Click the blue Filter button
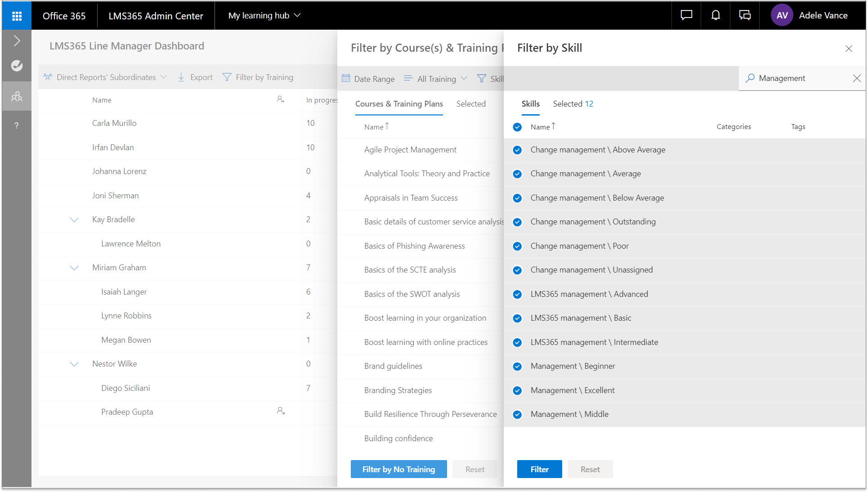The height and width of the screenshot is (492, 868). point(539,469)
